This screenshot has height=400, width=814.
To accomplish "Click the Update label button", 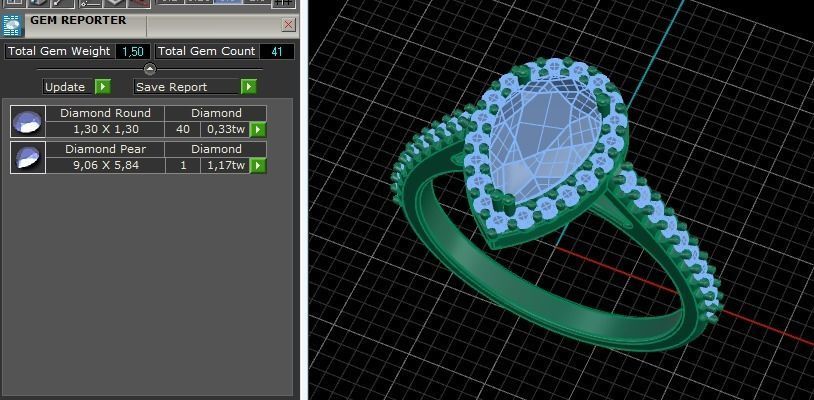I will point(65,87).
